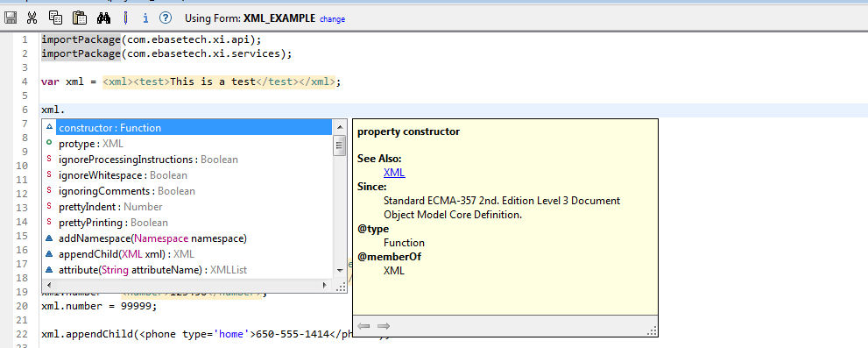Click the 'change' form link

[x=332, y=18]
